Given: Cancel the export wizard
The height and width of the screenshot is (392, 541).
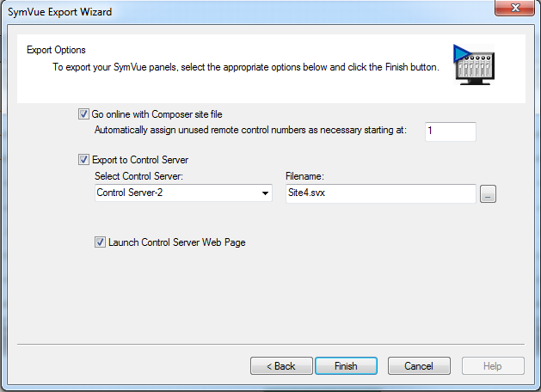Looking at the screenshot, I should (x=419, y=366).
